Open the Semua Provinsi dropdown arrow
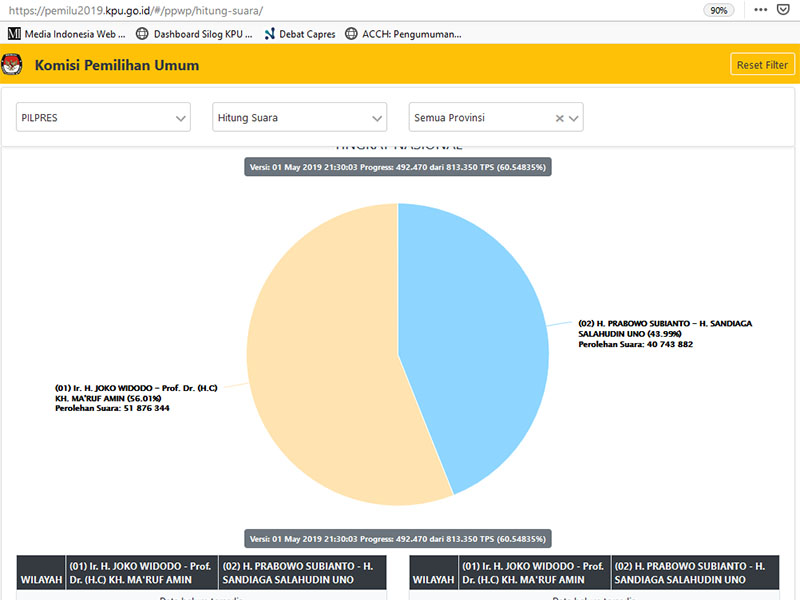Screen dimensions: 800x600 click(573, 118)
